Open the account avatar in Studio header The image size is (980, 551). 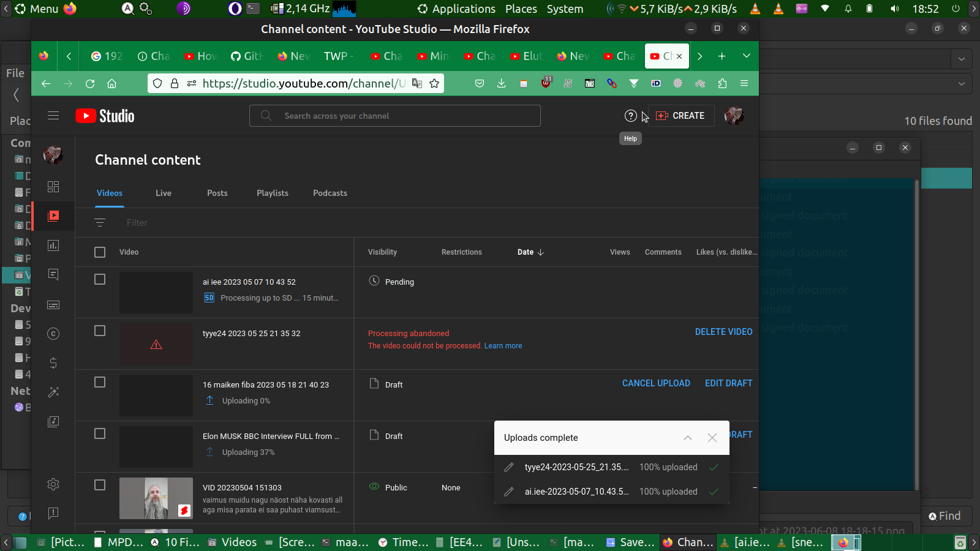[x=734, y=116]
